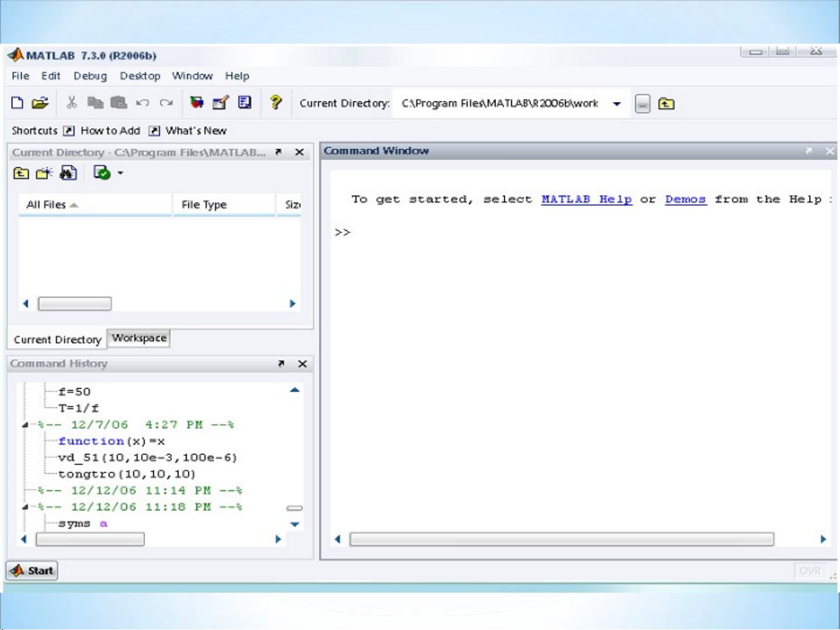840x630 pixels.
Task: Open the File menu
Action: [20, 76]
